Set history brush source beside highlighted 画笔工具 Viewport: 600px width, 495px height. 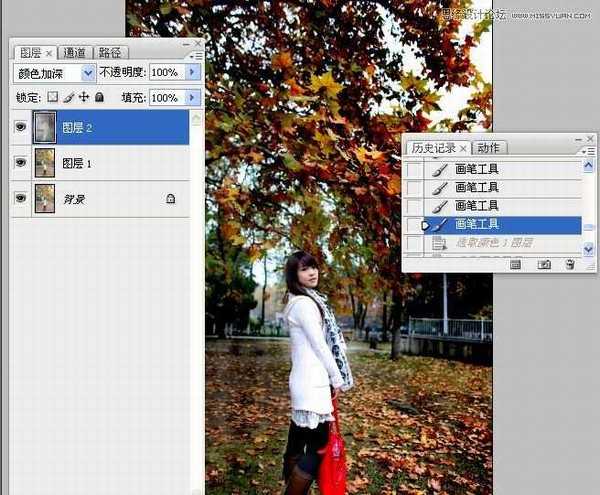click(414, 225)
